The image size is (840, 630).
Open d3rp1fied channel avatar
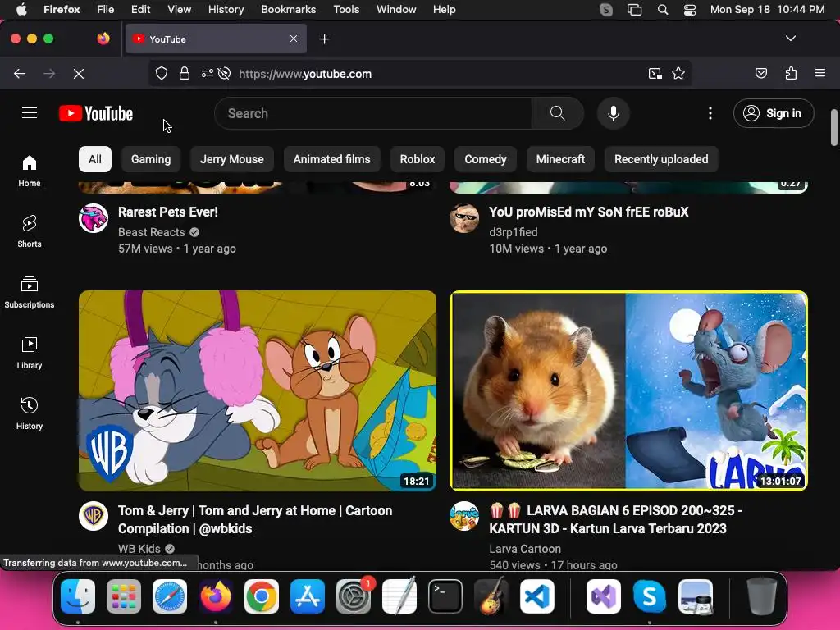[464, 218]
